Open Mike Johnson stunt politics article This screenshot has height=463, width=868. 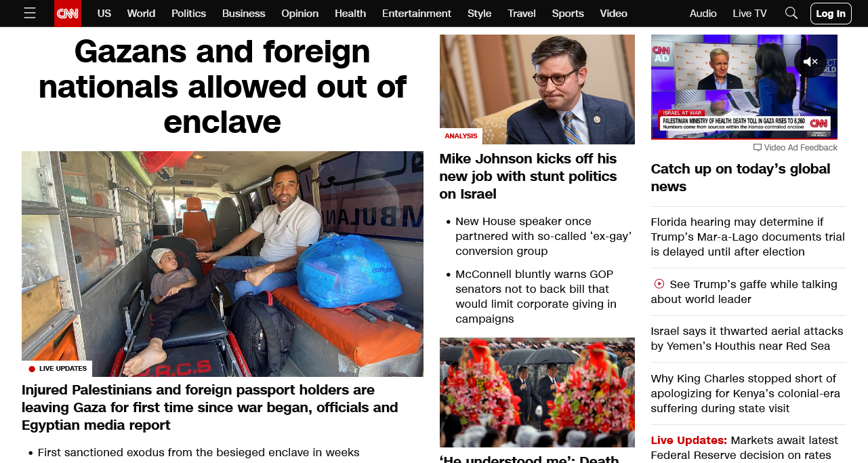coord(528,176)
